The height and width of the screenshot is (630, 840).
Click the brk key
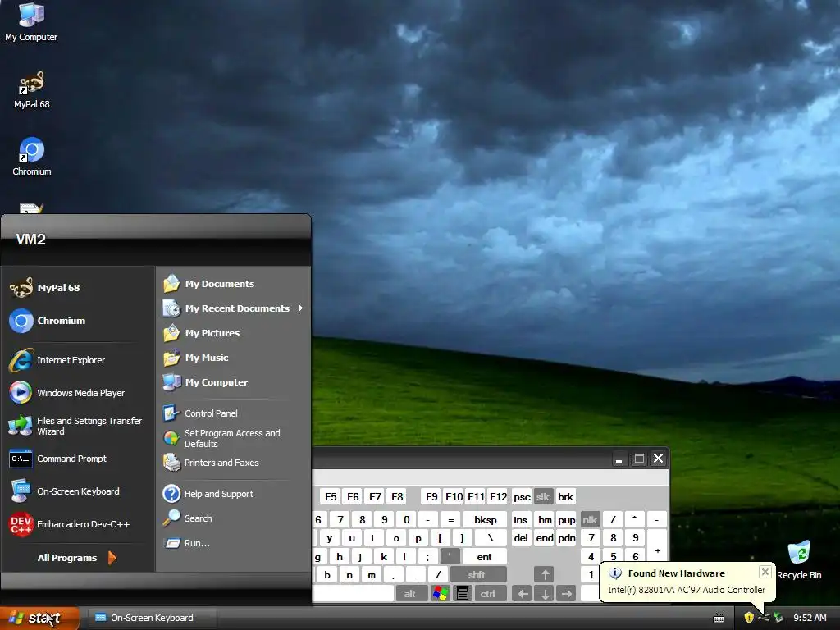point(566,497)
